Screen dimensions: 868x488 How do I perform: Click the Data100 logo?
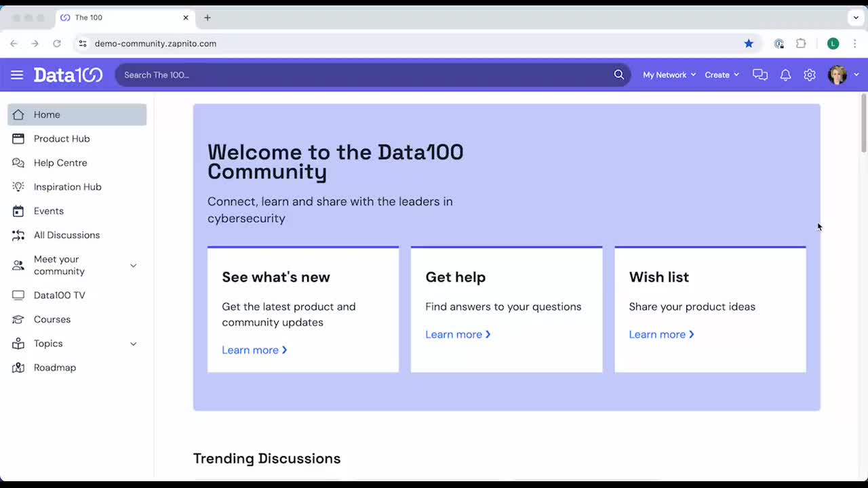pos(68,75)
